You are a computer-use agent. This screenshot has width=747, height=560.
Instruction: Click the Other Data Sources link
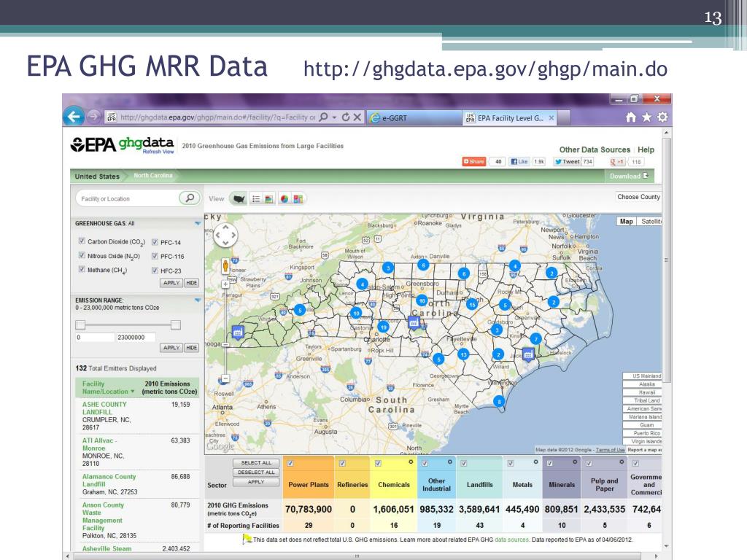(595, 149)
